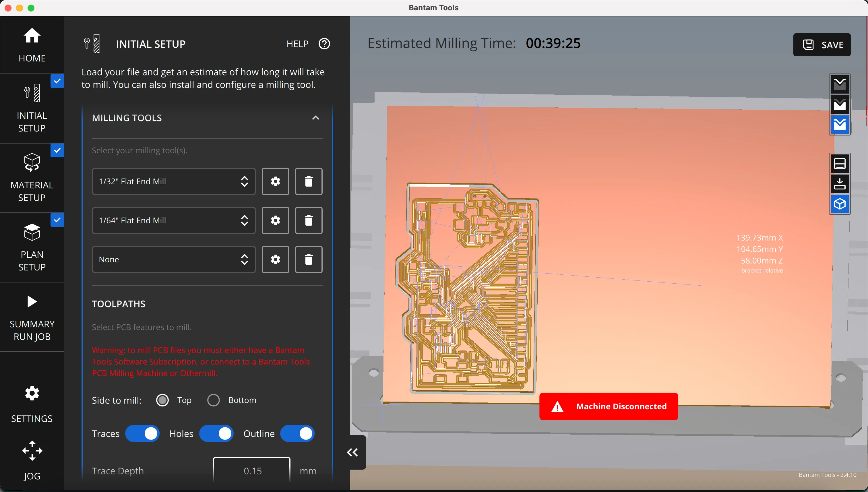Select the topmost dark view-mode icon

(x=840, y=84)
